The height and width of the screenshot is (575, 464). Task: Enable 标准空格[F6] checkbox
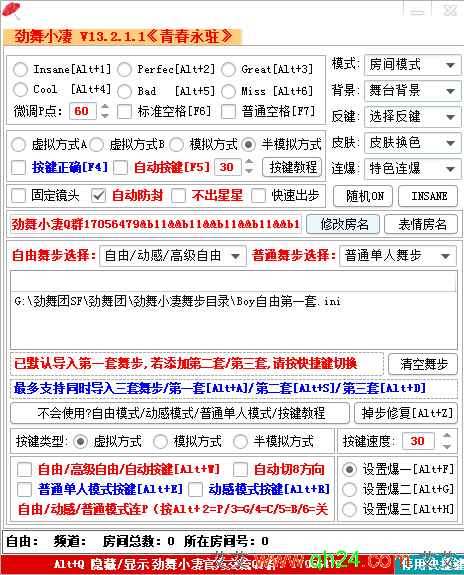(x=125, y=111)
